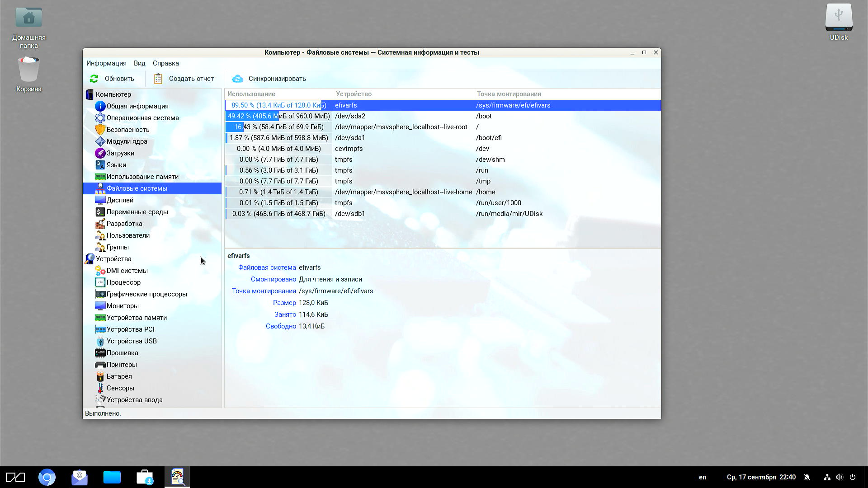Toggle notifications bell in system tray
Viewport: 868px width, 488px height.
(807, 477)
